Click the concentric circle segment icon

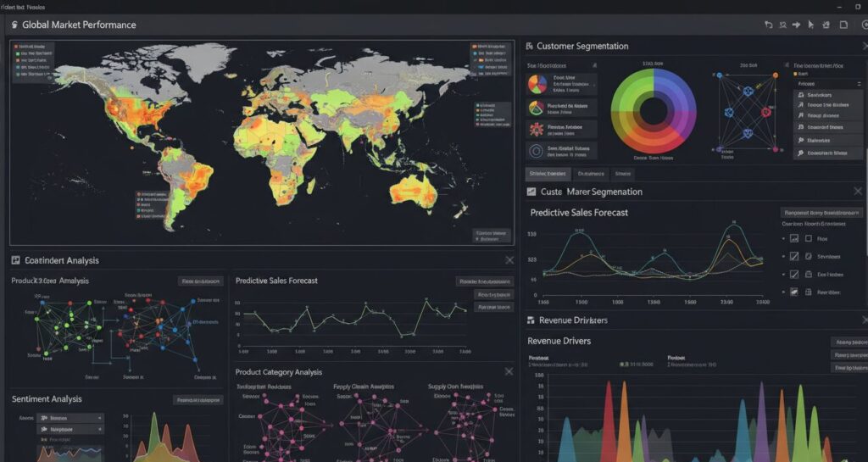(x=537, y=152)
